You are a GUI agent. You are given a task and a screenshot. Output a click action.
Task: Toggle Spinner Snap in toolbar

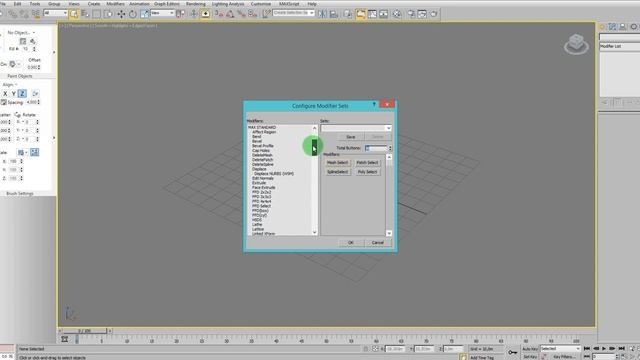(x=253, y=14)
